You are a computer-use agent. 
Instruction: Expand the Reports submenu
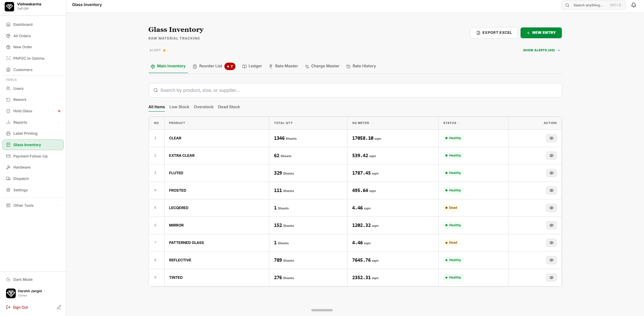point(33,122)
